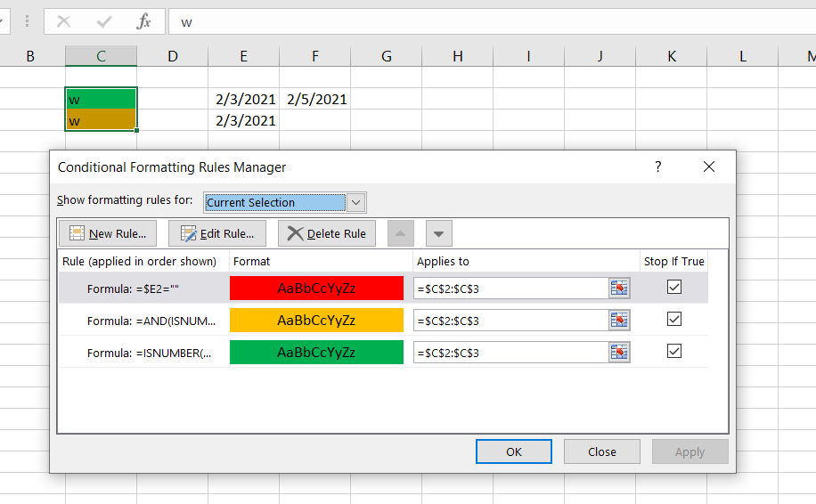Click second row cell 2/3/2021 below first
Viewport: 816px width, 504px height.
[x=243, y=120]
